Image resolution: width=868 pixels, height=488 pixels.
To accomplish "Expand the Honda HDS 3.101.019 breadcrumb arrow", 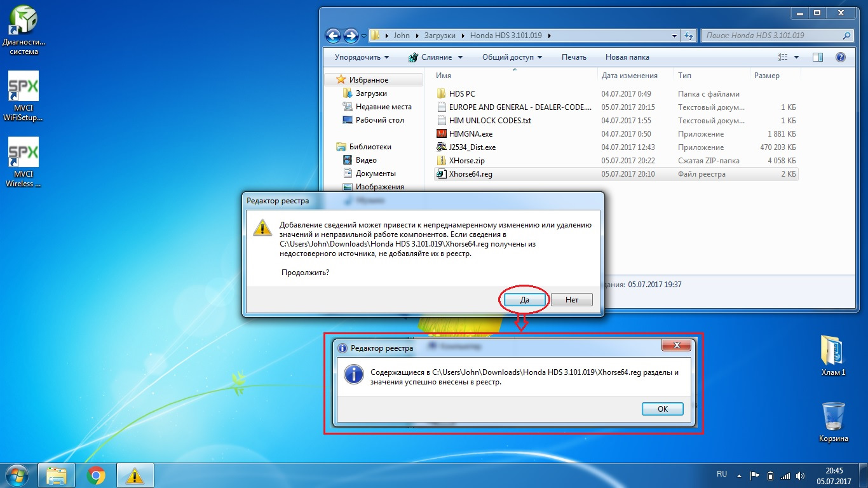I will [x=549, y=36].
